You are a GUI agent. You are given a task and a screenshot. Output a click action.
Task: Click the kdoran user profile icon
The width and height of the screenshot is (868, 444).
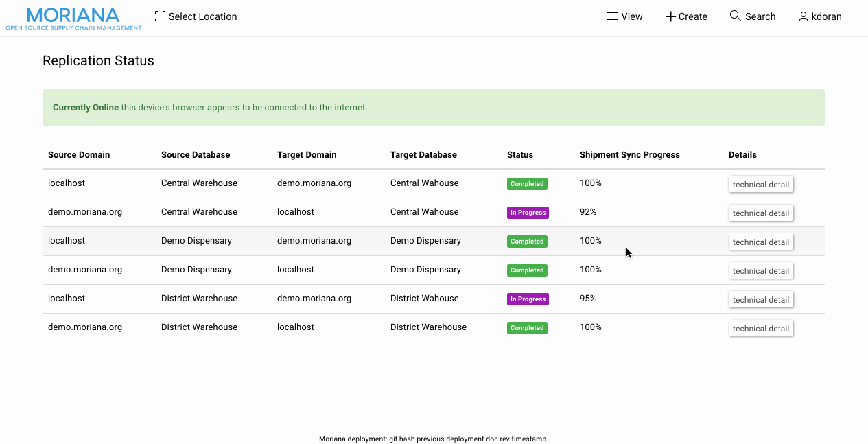(x=803, y=16)
